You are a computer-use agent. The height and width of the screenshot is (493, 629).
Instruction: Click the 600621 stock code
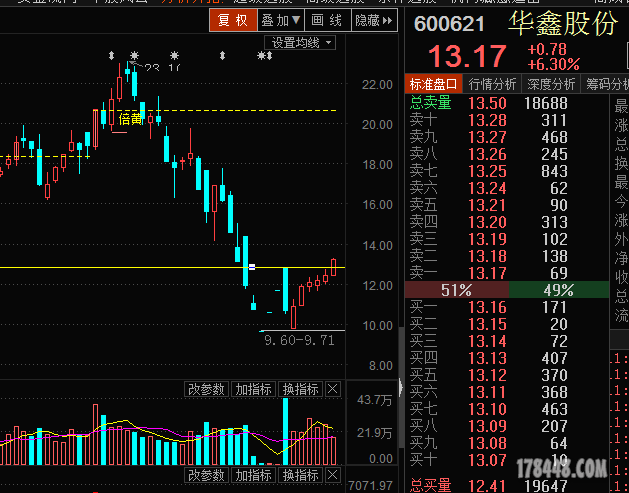[x=449, y=24]
